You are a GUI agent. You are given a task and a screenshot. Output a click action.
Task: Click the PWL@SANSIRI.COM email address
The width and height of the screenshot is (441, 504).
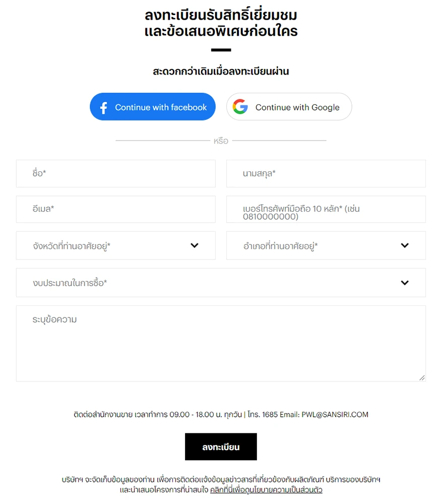(x=335, y=415)
